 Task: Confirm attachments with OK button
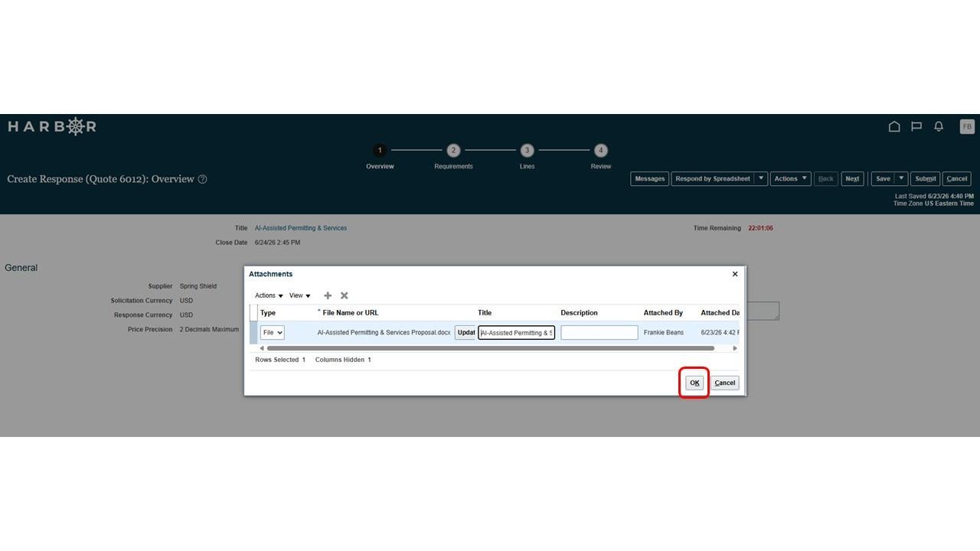point(694,383)
